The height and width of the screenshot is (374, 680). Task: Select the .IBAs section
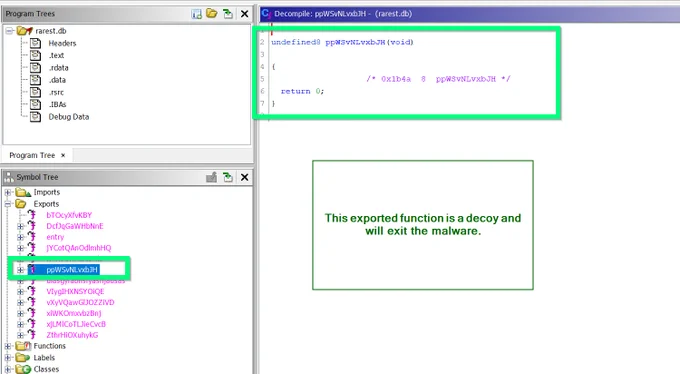[x=57, y=105]
